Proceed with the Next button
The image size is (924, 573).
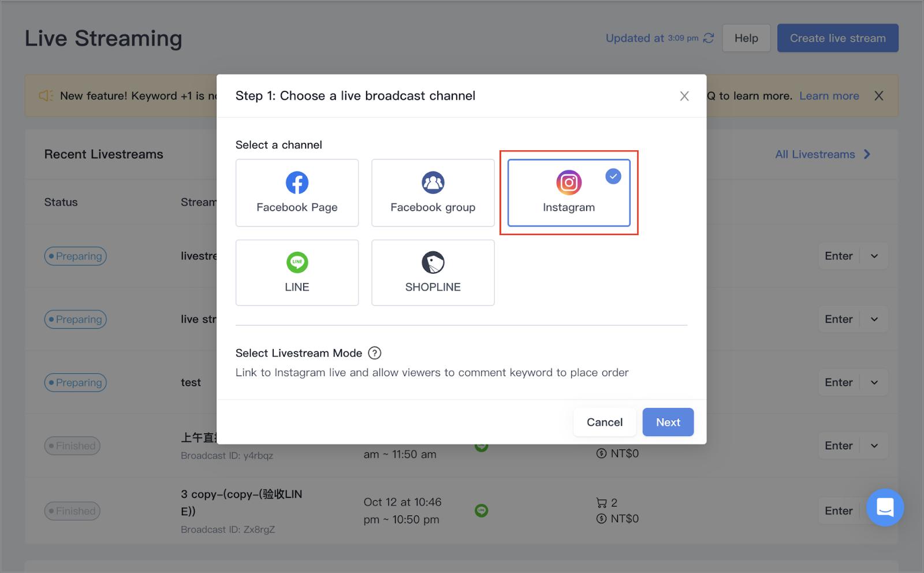[x=668, y=422]
